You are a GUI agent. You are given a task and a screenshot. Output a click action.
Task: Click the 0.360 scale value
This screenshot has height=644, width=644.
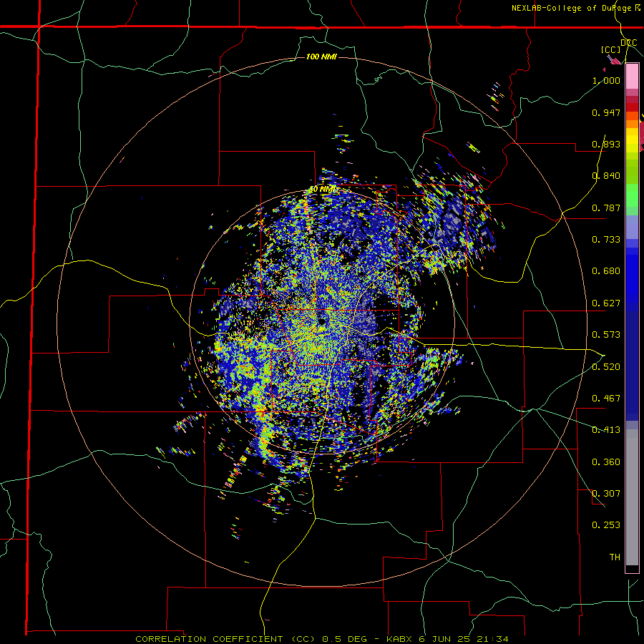(x=606, y=462)
